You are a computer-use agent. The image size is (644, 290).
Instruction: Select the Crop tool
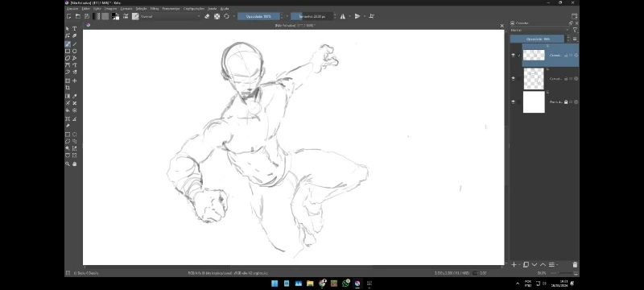(68, 88)
